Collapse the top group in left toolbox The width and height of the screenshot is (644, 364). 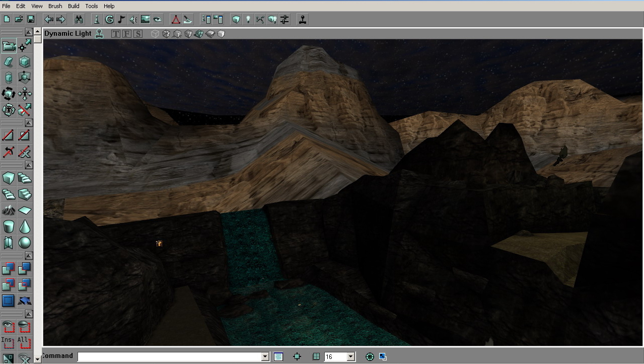pyautogui.click(x=29, y=32)
